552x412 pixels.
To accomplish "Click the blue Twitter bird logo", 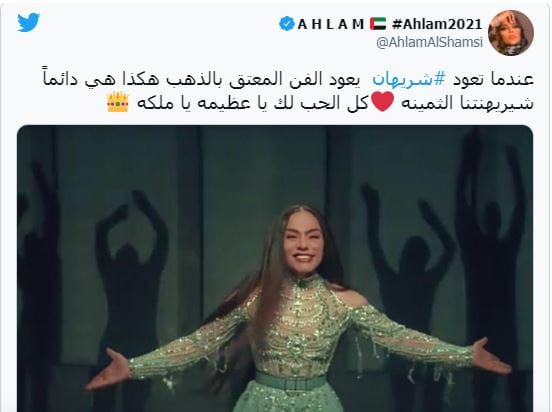I will (29, 23).
